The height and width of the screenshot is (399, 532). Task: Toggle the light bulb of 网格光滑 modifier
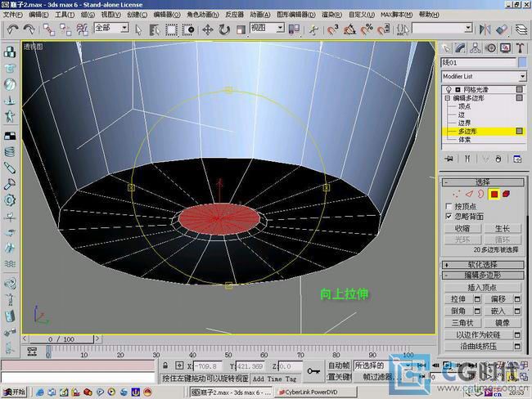tap(449, 89)
